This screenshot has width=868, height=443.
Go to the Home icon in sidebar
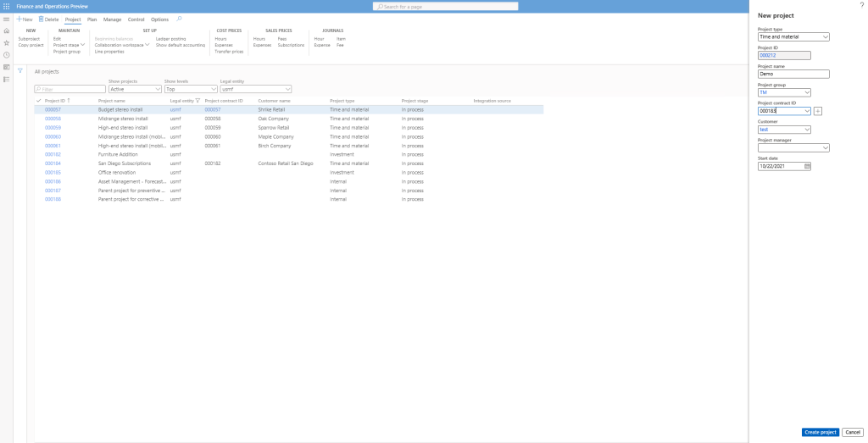click(6, 31)
